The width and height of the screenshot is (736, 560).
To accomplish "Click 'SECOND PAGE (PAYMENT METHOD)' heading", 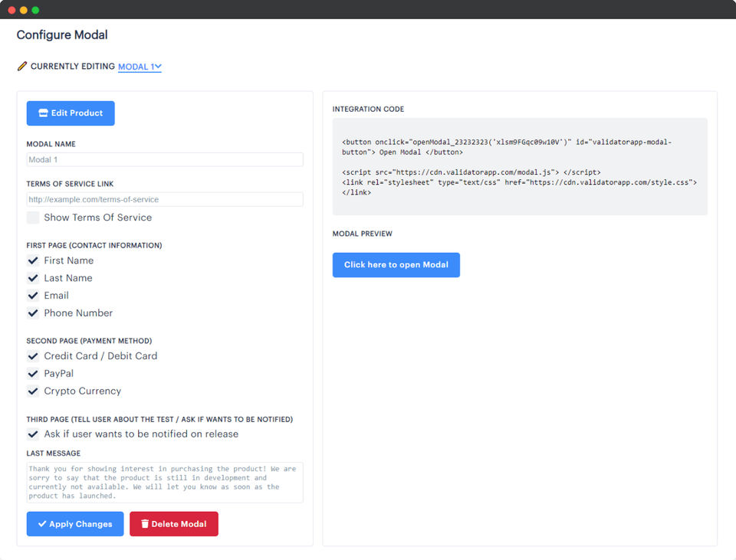I will coord(89,341).
